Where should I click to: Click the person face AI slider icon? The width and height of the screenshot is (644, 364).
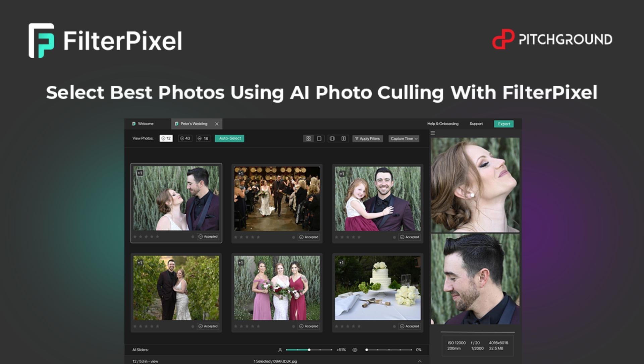pyautogui.click(x=280, y=350)
